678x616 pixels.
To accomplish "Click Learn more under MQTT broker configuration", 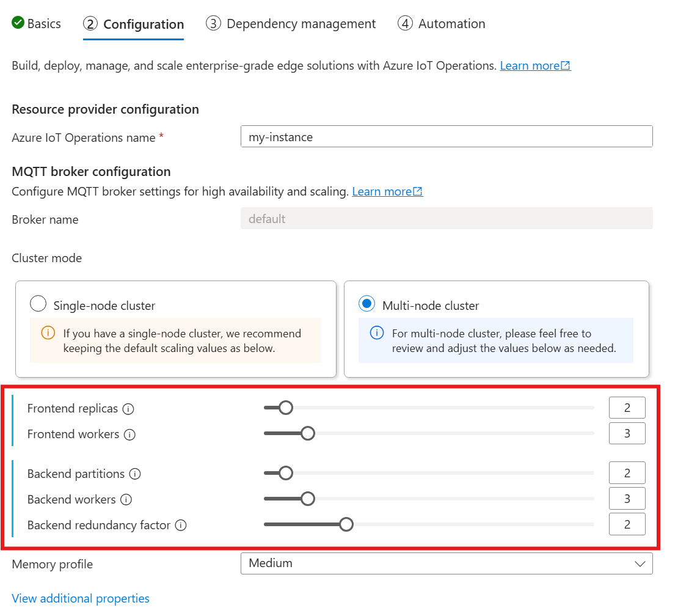I will pyautogui.click(x=384, y=191).
